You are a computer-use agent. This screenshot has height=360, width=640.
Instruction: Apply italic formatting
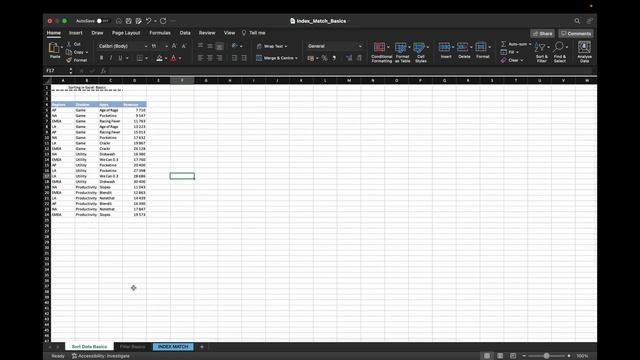(111, 58)
